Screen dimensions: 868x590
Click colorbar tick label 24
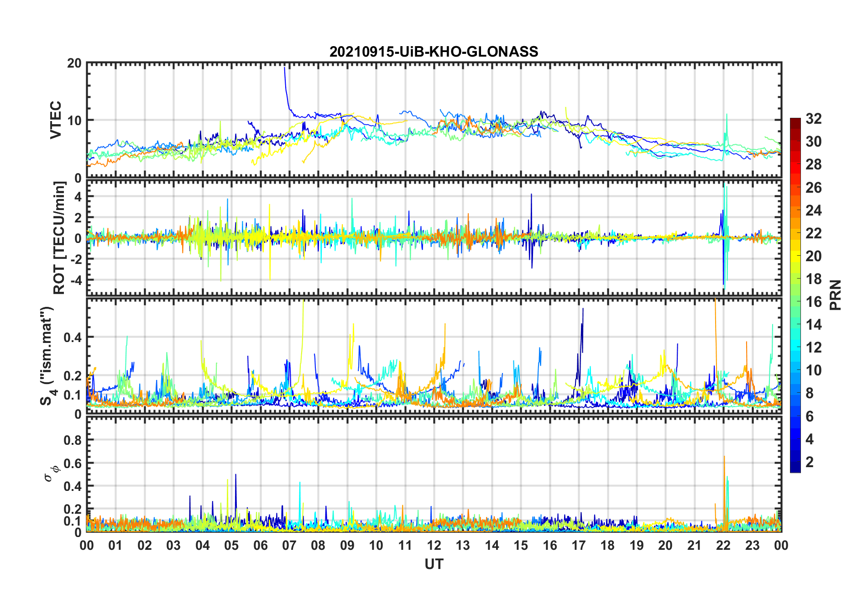point(814,211)
